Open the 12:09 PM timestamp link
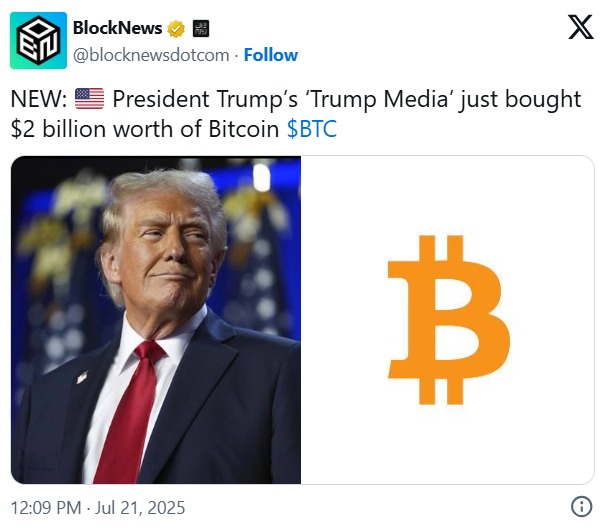Viewport: 604px width, 528px height. tap(46, 508)
